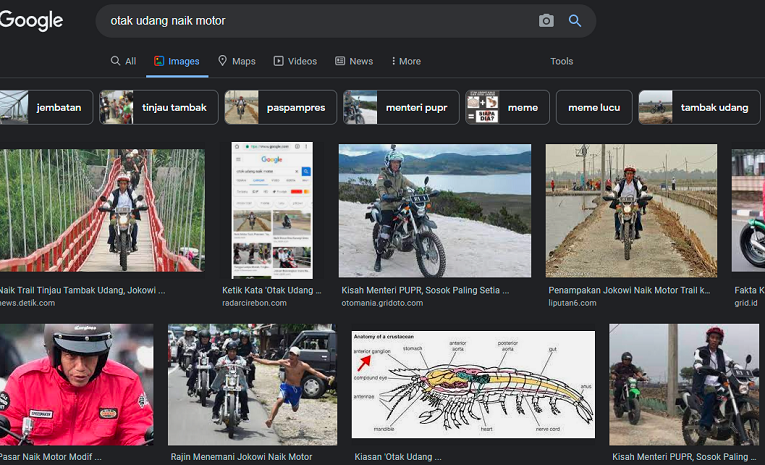Select the 'meme lucu' suggestion chip
This screenshot has height=465, width=765.
click(592, 107)
